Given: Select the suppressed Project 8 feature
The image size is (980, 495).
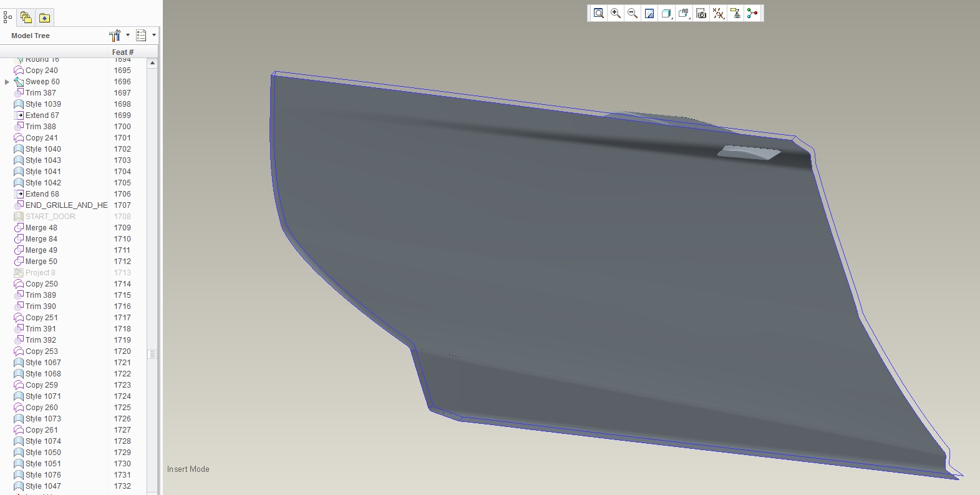Looking at the screenshot, I should point(40,273).
